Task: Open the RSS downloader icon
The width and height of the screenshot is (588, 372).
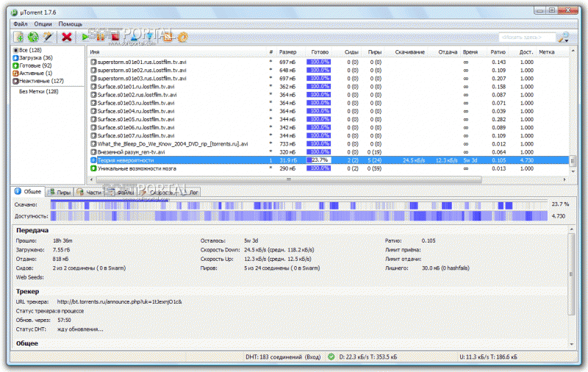Action: click(x=168, y=37)
